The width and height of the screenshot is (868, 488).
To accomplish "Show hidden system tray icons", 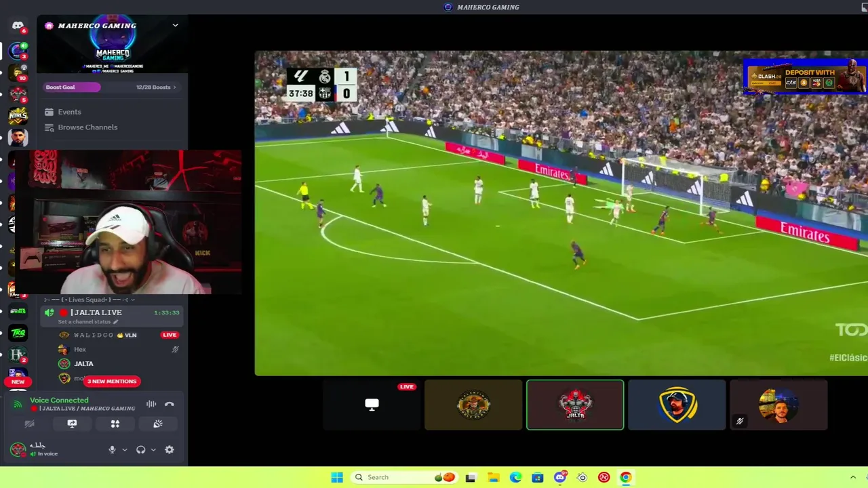I will pyautogui.click(x=853, y=477).
